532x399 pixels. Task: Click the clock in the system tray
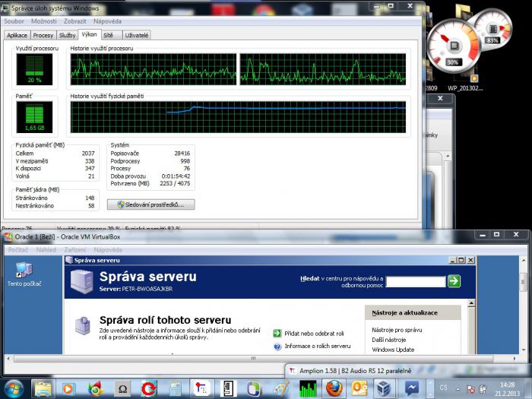pyautogui.click(x=507, y=388)
